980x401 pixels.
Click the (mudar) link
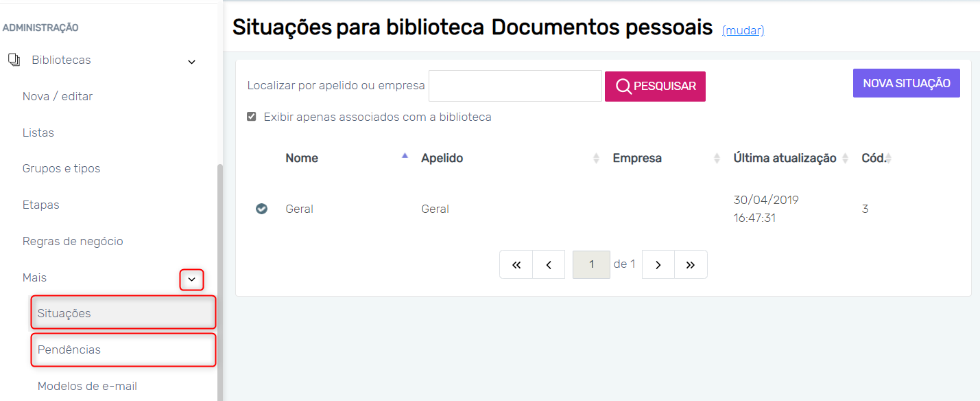[743, 30]
